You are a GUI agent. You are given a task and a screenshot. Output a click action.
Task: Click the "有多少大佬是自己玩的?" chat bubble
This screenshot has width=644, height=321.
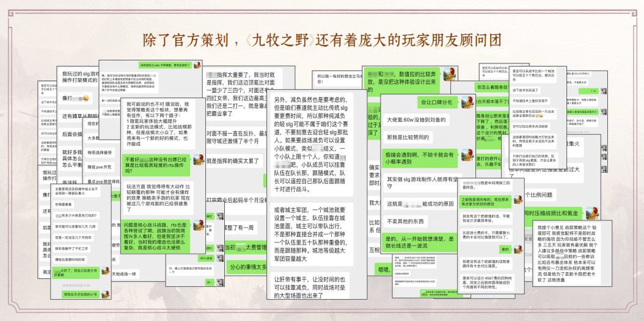click(76, 215)
